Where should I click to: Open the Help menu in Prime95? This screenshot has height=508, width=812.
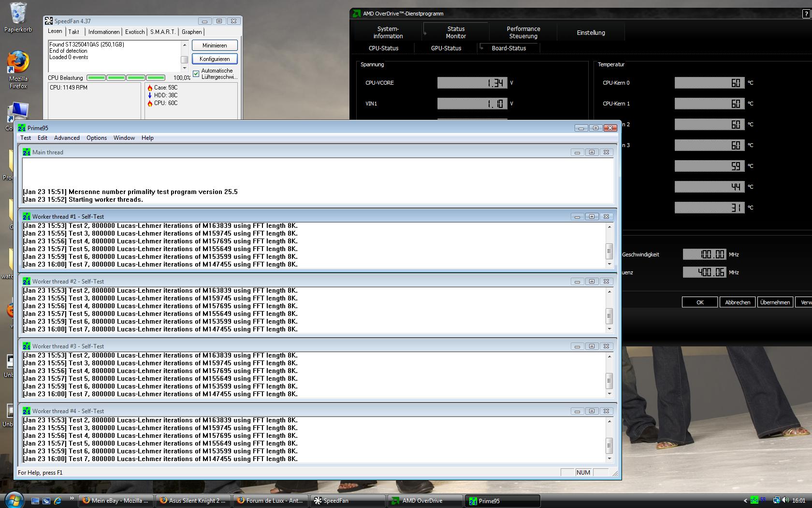(x=147, y=138)
